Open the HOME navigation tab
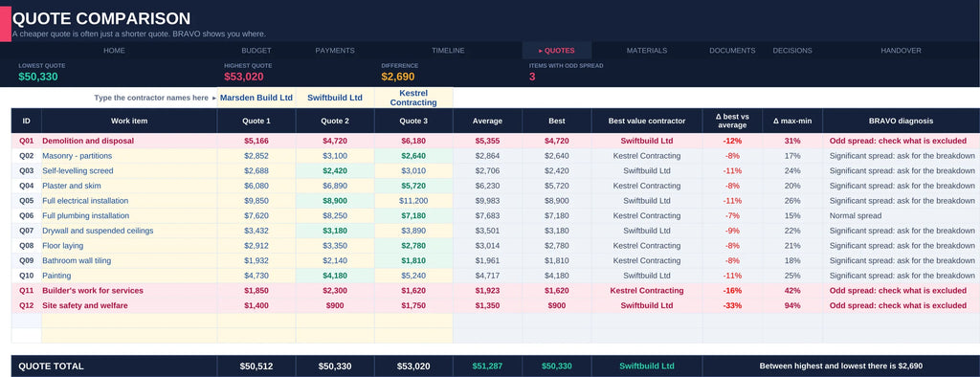 coord(114,51)
